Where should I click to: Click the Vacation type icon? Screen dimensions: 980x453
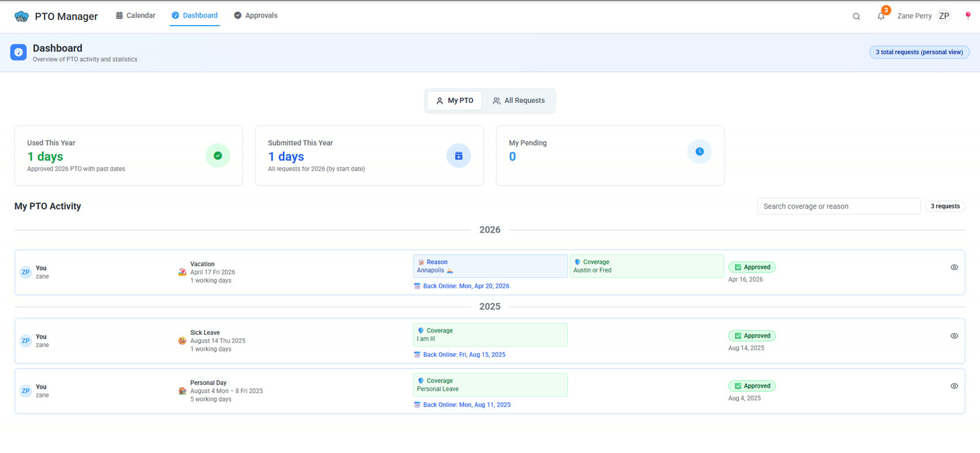182,272
